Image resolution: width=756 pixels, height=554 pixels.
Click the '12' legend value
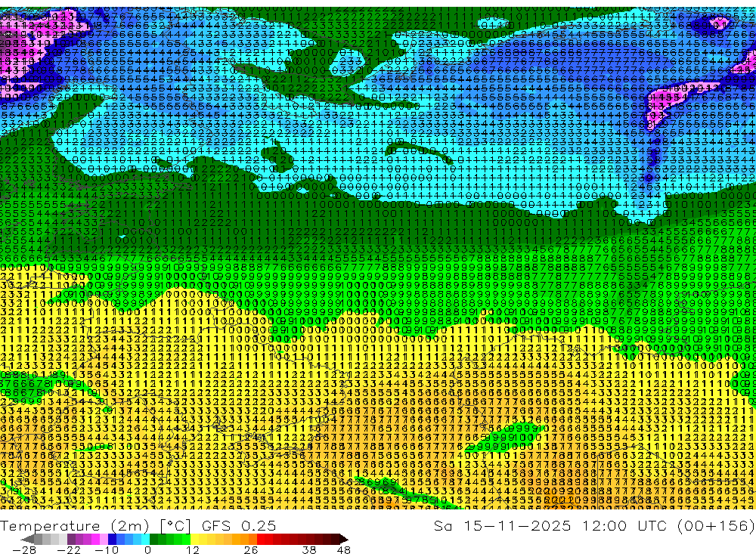pos(192,550)
